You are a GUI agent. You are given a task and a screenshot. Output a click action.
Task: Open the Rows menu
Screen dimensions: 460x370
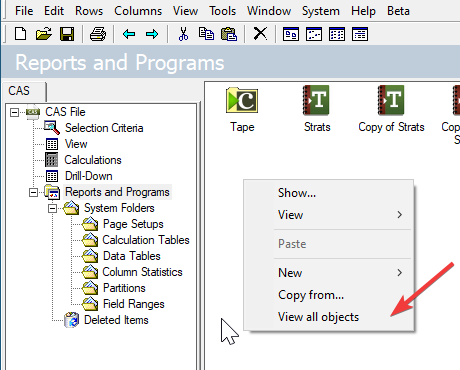click(89, 11)
